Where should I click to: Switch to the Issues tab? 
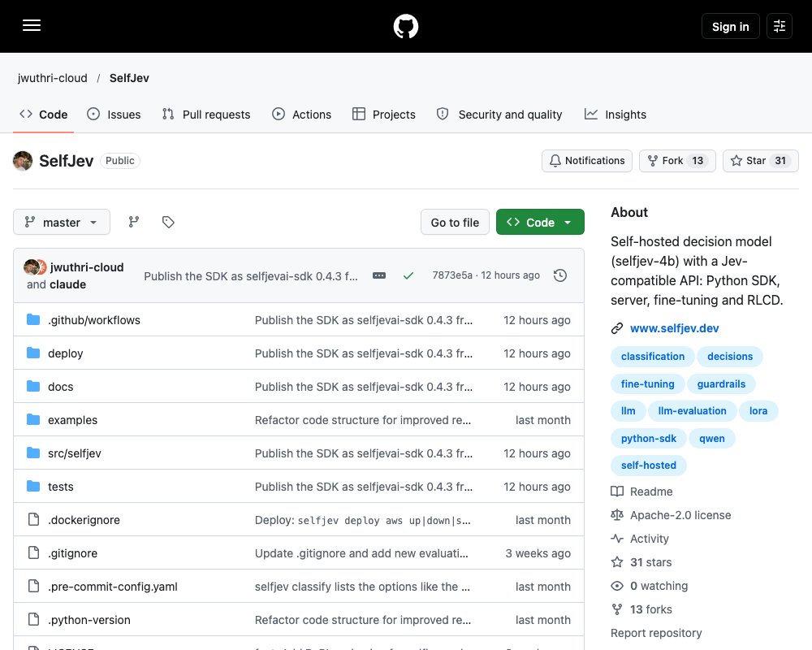pos(114,115)
